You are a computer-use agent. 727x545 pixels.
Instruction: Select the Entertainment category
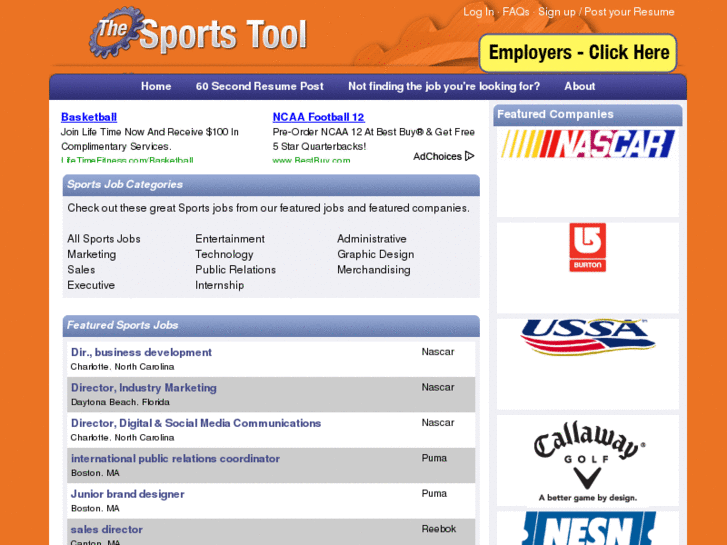coord(230,239)
